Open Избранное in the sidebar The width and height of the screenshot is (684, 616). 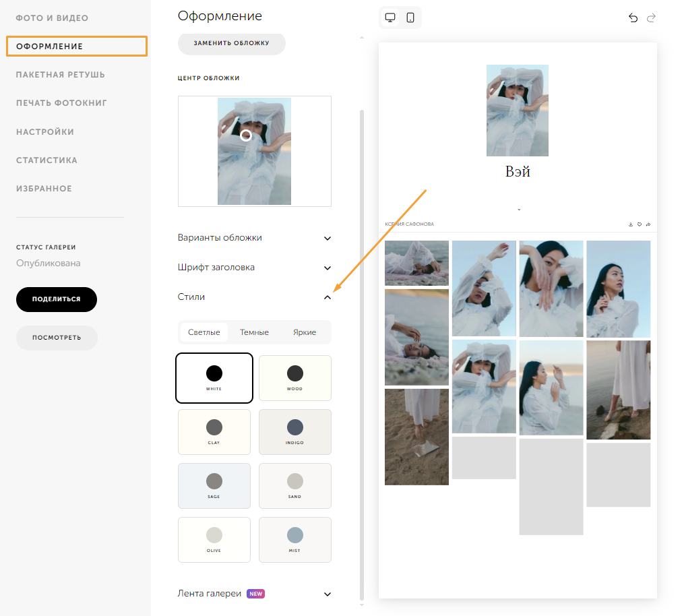[44, 189]
